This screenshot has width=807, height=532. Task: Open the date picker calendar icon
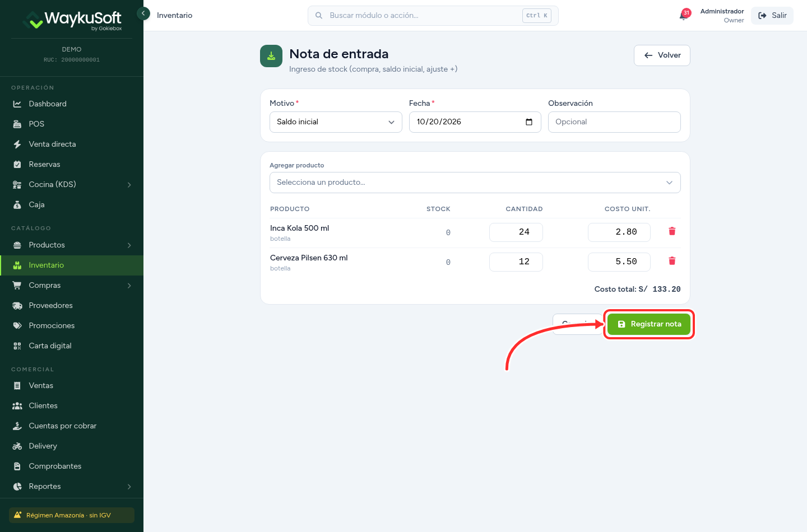pos(529,122)
